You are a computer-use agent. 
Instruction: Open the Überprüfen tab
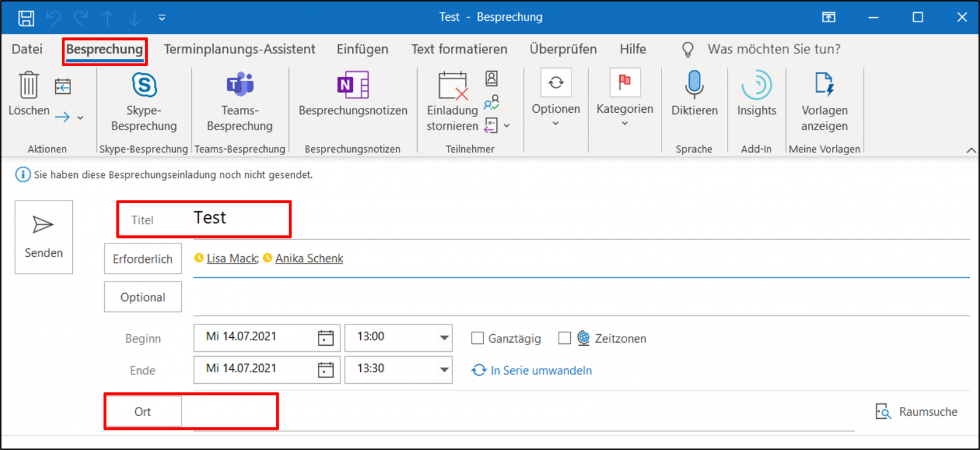tap(563, 49)
